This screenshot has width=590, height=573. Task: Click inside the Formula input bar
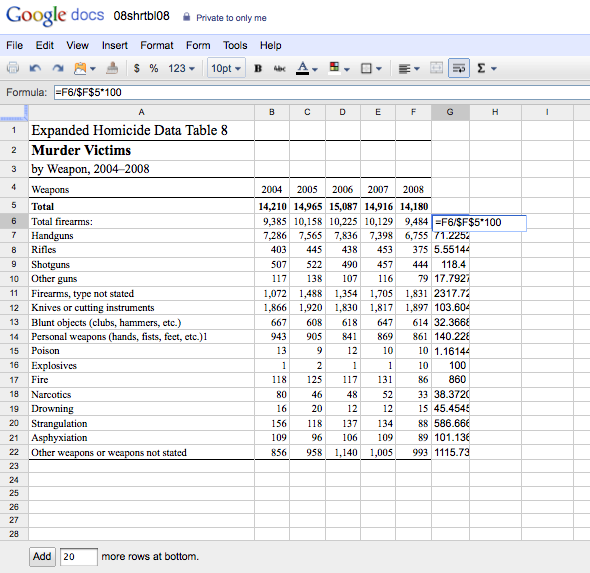pyautogui.click(x=322, y=92)
